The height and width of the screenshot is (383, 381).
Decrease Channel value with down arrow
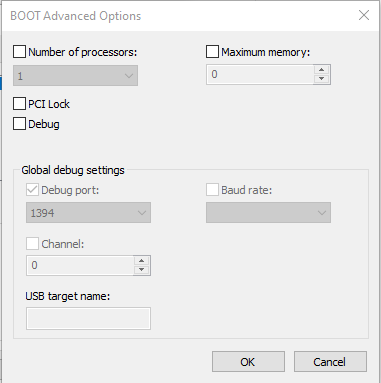(x=142, y=270)
